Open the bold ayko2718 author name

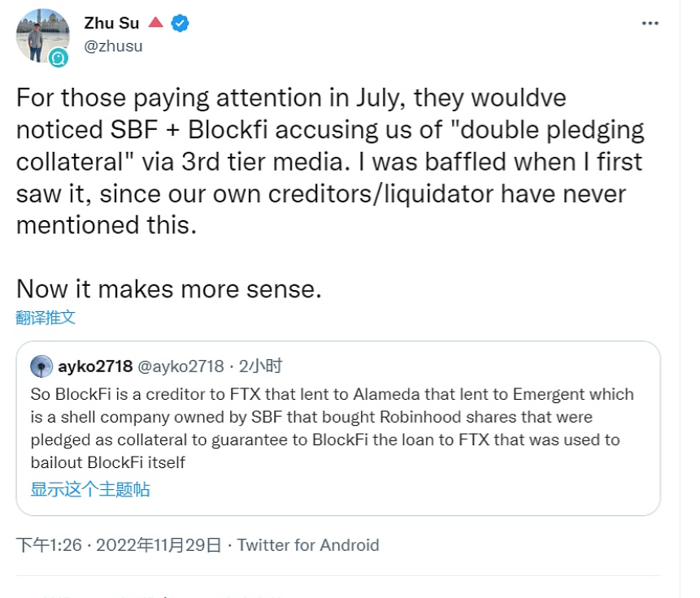[x=95, y=366]
